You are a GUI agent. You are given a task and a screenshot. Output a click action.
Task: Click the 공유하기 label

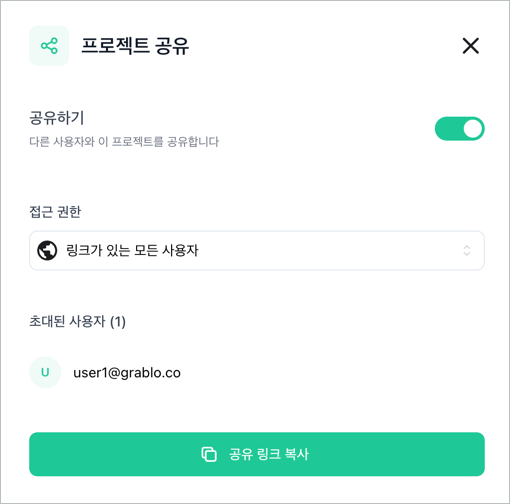(x=57, y=118)
